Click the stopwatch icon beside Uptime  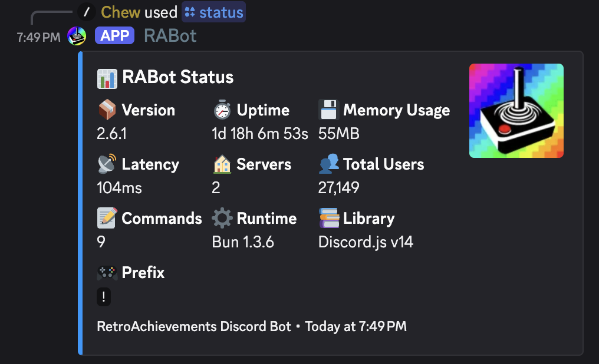tap(222, 110)
